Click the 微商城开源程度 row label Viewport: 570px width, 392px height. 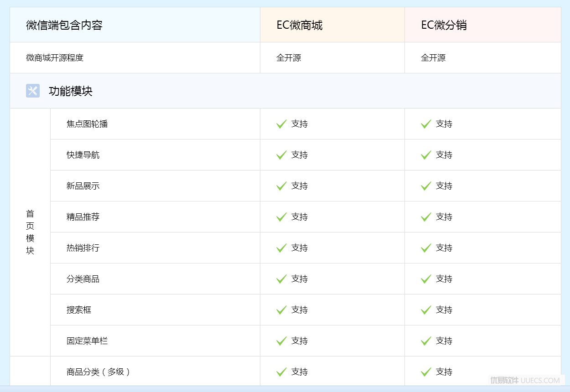[55, 58]
